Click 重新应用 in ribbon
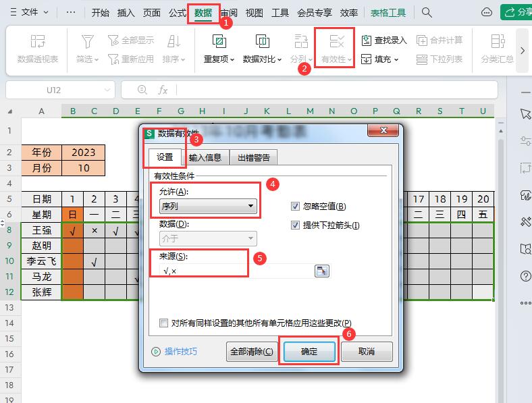 [131, 59]
